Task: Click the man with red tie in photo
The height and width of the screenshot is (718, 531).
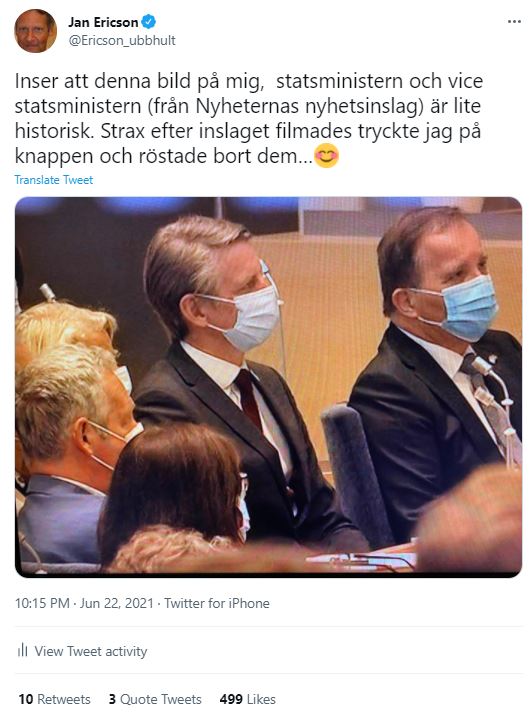Action: coord(238,375)
